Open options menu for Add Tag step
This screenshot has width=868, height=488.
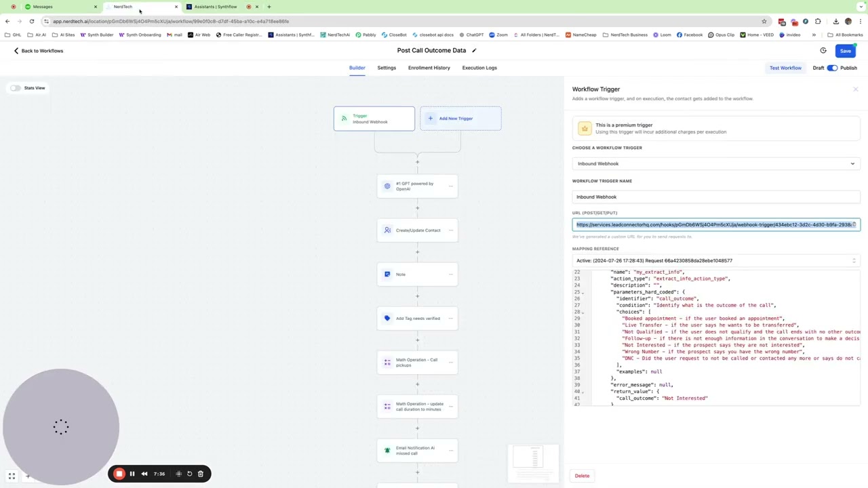[451, 319]
